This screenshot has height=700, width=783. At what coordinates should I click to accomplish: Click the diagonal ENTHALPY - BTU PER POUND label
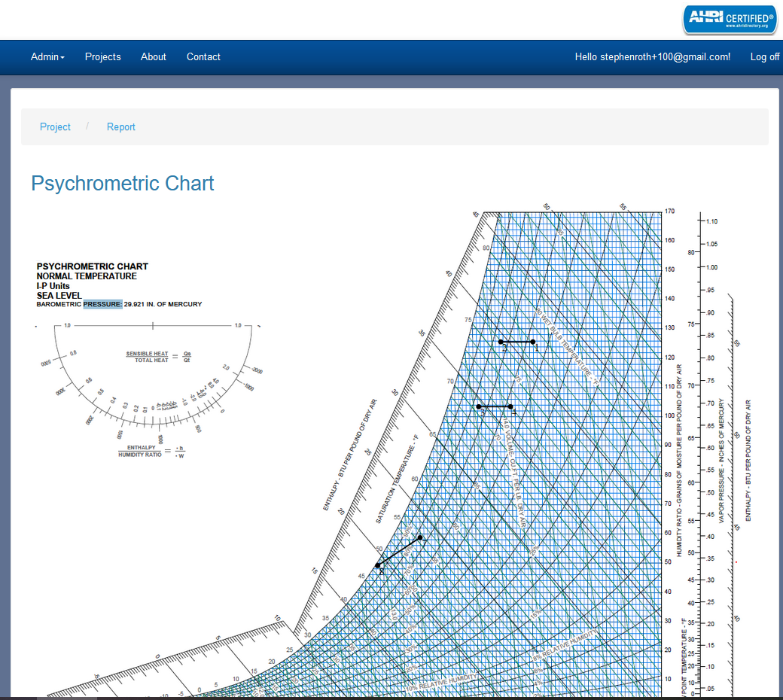click(349, 455)
